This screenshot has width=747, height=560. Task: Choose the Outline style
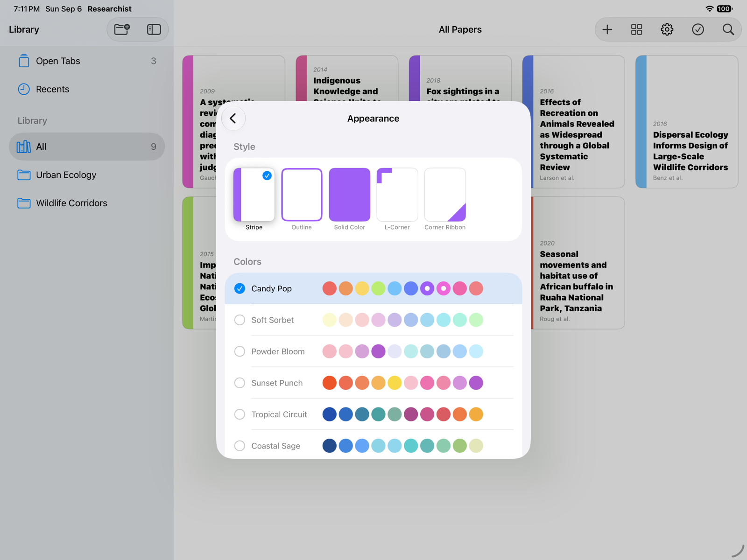pyautogui.click(x=302, y=199)
